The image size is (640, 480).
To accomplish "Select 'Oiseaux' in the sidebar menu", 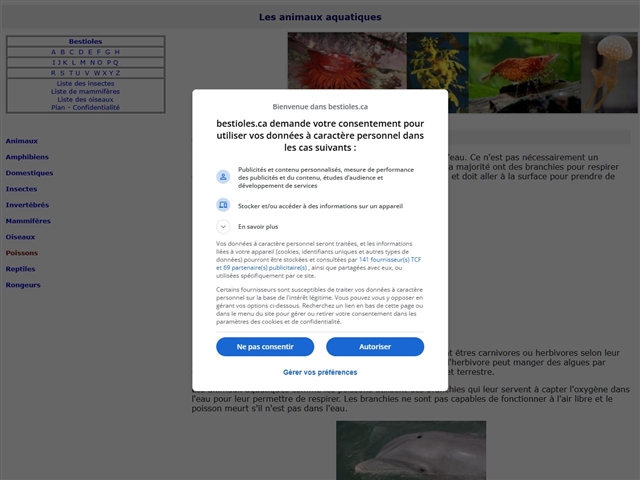I will tap(21, 237).
